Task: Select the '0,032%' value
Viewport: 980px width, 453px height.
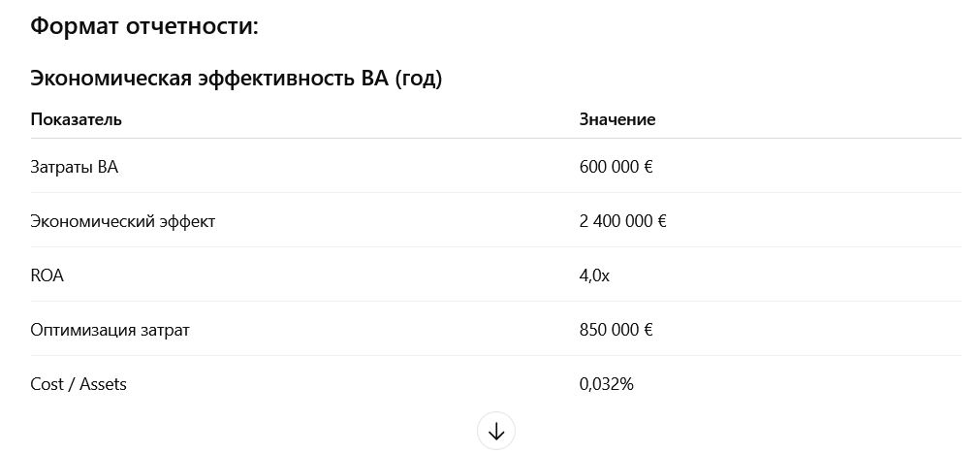Action: click(606, 384)
